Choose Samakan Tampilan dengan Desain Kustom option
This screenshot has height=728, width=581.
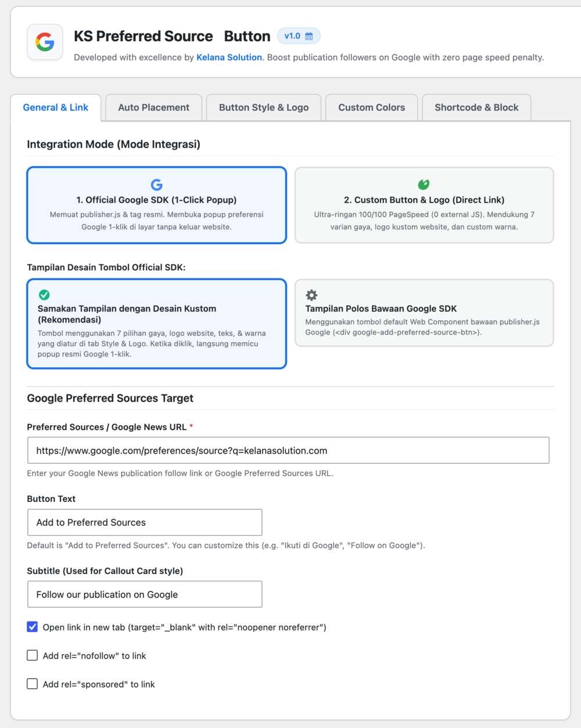157,324
